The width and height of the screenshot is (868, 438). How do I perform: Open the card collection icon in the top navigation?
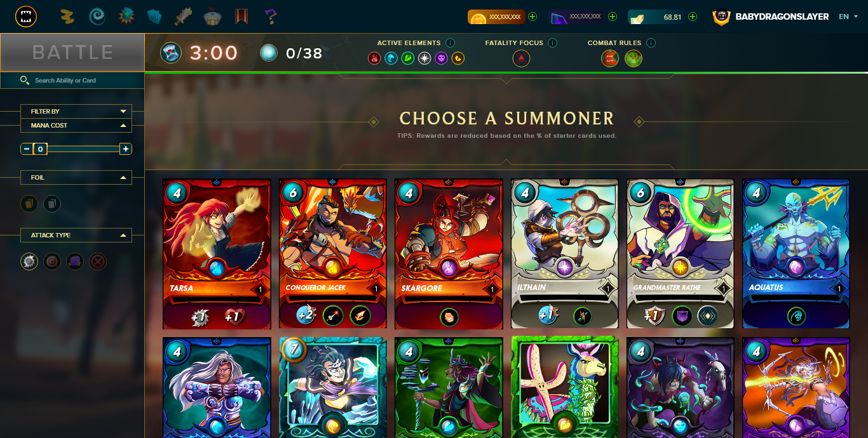[154, 17]
